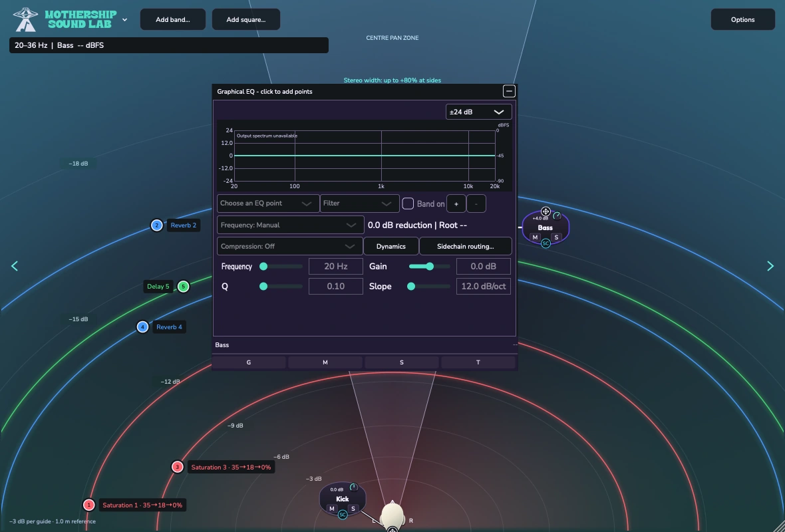785x532 pixels.
Task: Click the 12.0 dB/oct slope field
Action: pyautogui.click(x=483, y=286)
